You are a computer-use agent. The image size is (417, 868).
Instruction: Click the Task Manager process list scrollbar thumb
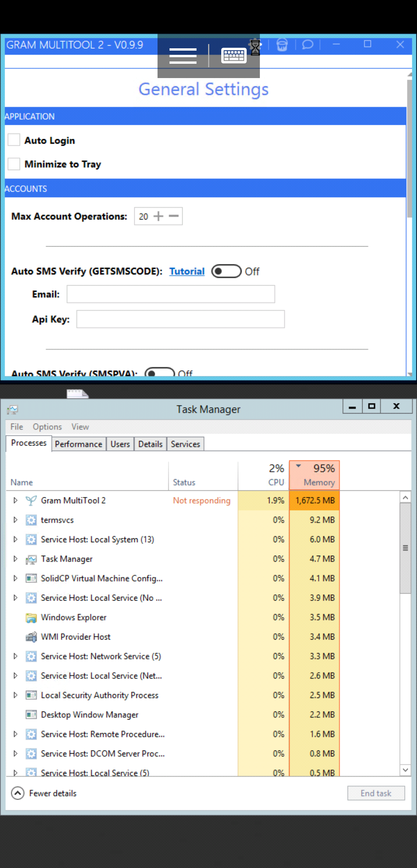point(405,548)
